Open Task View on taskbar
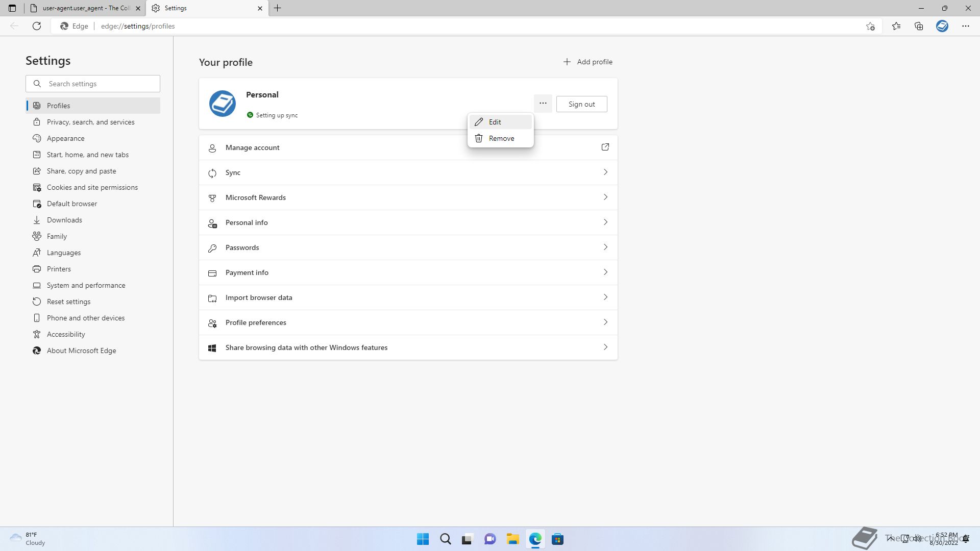This screenshot has height=551, width=980. click(467, 539)
